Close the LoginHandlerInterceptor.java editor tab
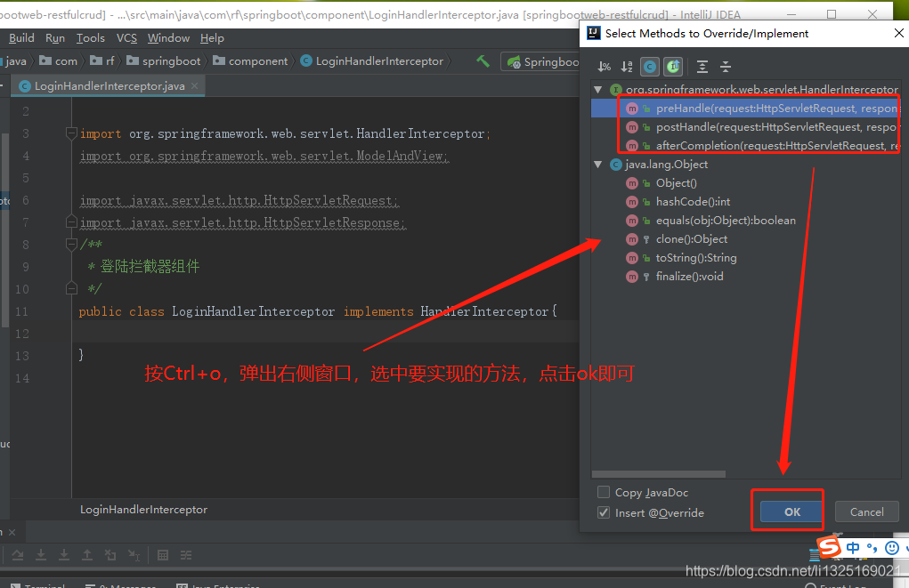Viewport: 909px width, 588px height. (x=195, y=85)
